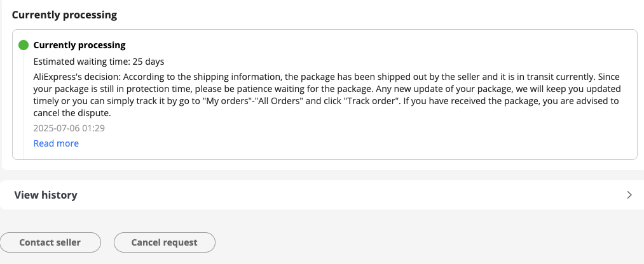Click the "Cancel request" button

tap(164, 242)
